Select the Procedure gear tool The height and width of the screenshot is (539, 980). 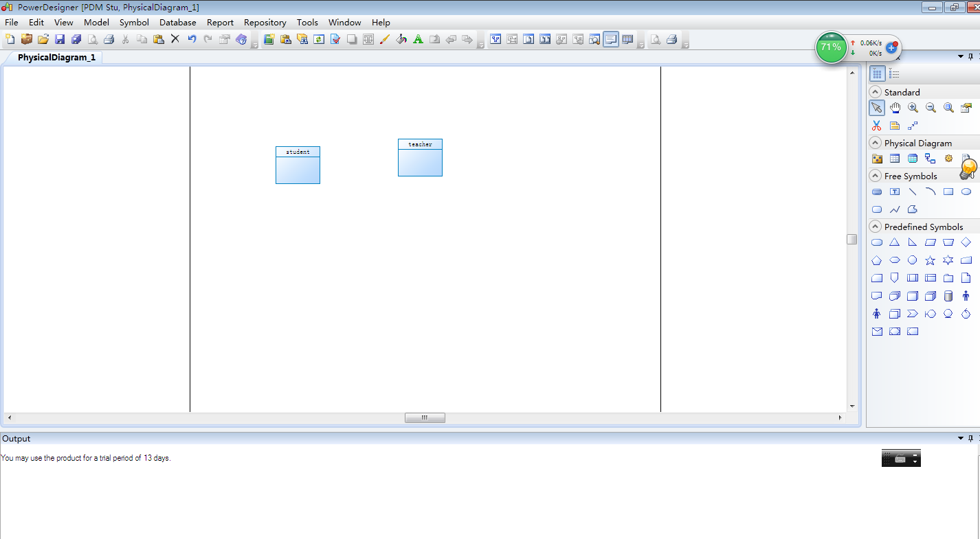948,159
